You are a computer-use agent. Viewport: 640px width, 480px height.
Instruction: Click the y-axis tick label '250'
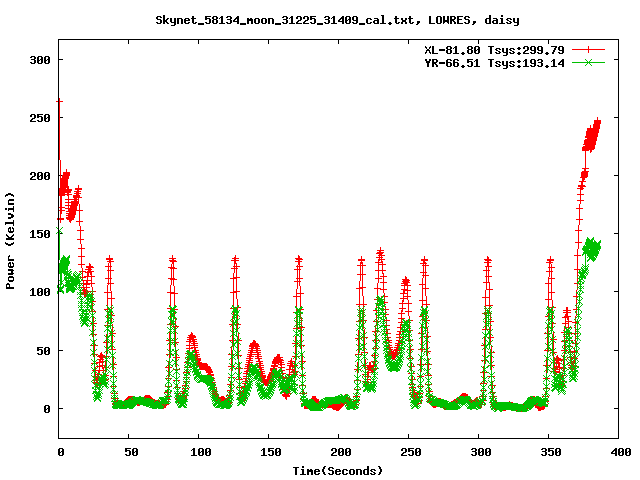pyautogui.click(x=40, y=118)
